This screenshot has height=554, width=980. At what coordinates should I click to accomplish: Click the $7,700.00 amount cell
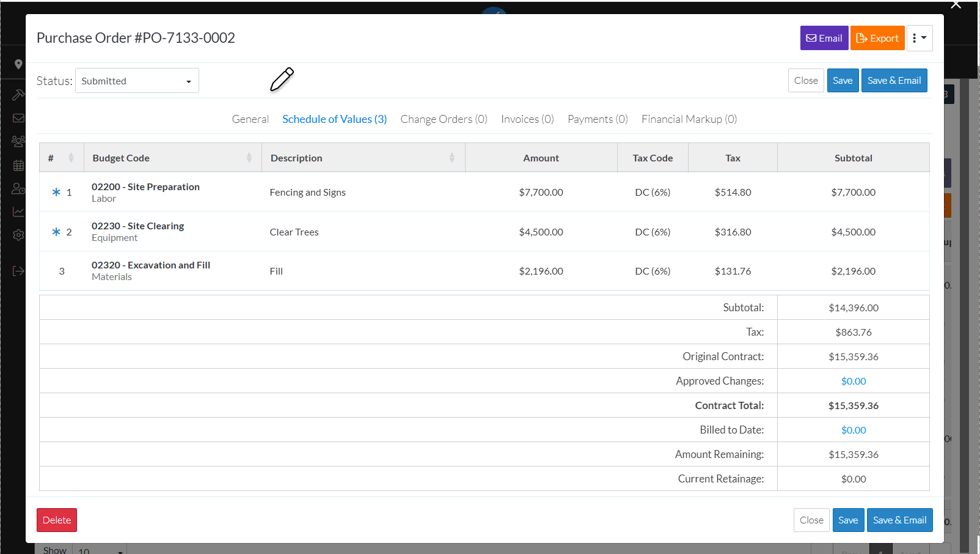(x=541, y=192)
